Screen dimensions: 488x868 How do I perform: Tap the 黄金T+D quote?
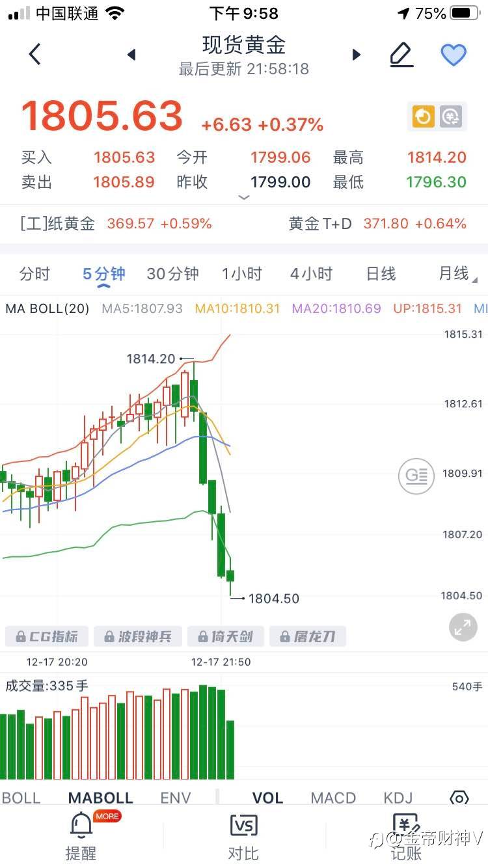(378, 224)
